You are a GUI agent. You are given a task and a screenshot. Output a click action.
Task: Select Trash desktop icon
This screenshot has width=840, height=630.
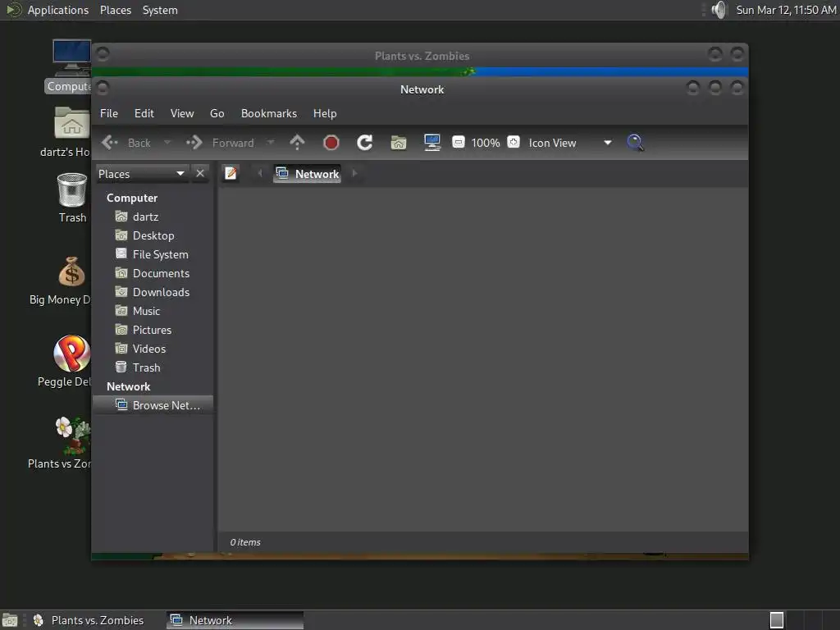click(x=72, y=197)
